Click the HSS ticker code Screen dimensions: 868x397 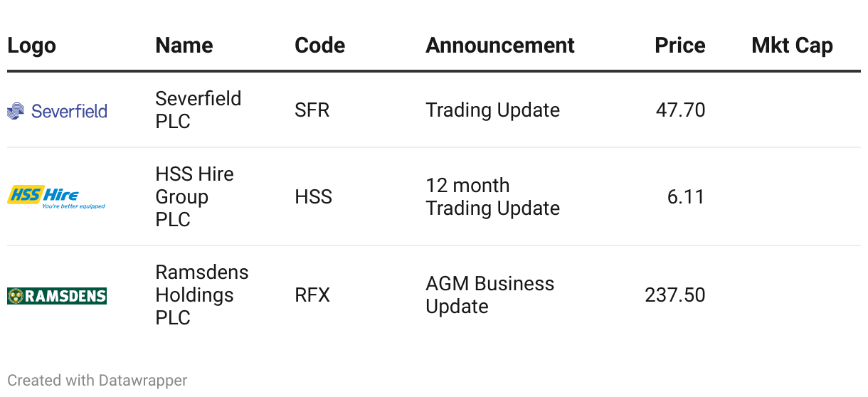coord(313,197)
